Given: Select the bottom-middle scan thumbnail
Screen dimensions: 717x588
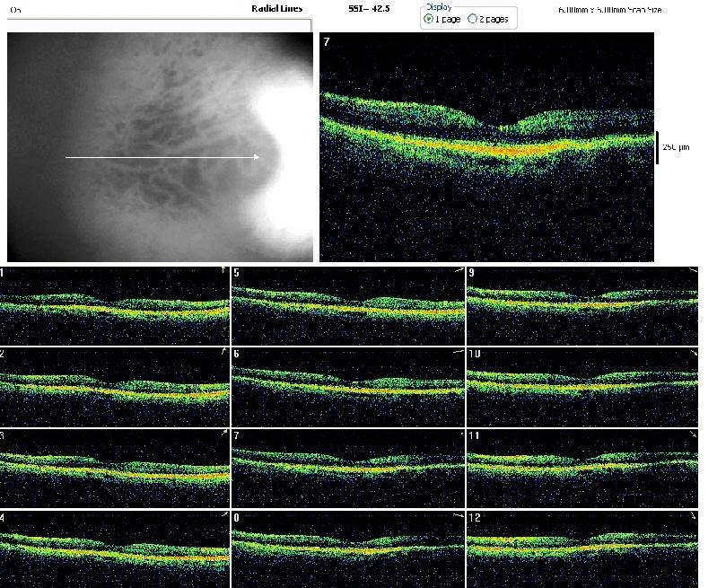Looking at the screenshot, I should tap(348, 549).
